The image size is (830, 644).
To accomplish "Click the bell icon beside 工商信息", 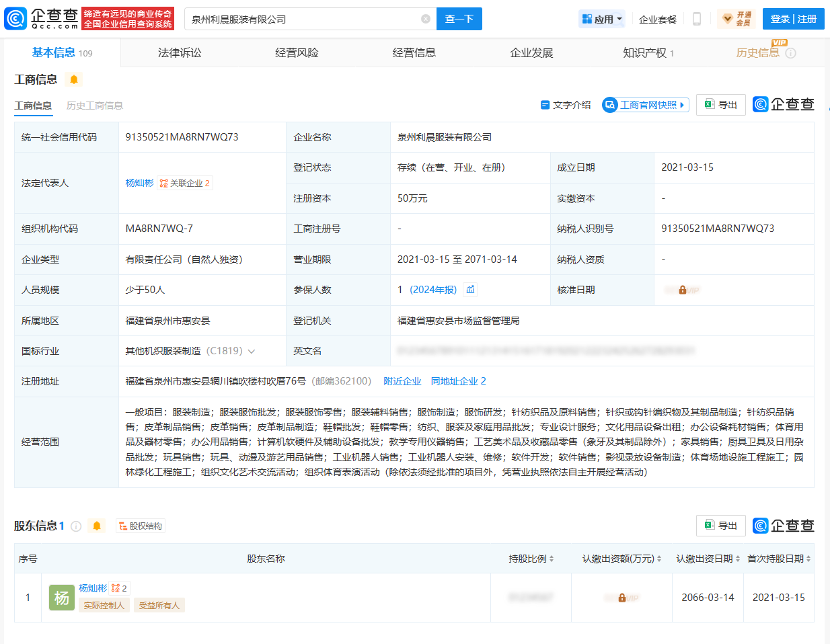I will (74, 80).
